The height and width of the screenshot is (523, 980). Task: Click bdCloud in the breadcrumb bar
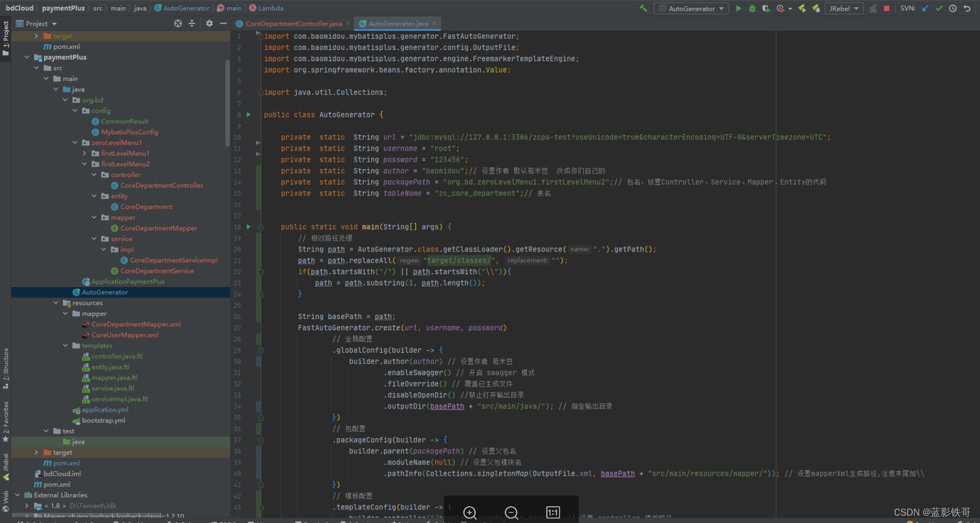pyautogui.click(x=20, y=8)
